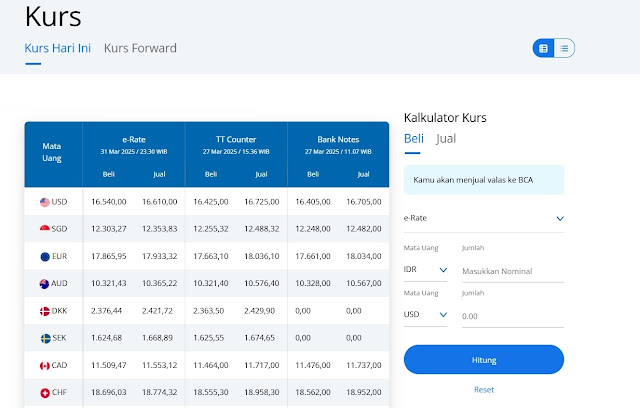
Task: Open the Kurs Hari Ini tab
Action: [x=58, y=48]
